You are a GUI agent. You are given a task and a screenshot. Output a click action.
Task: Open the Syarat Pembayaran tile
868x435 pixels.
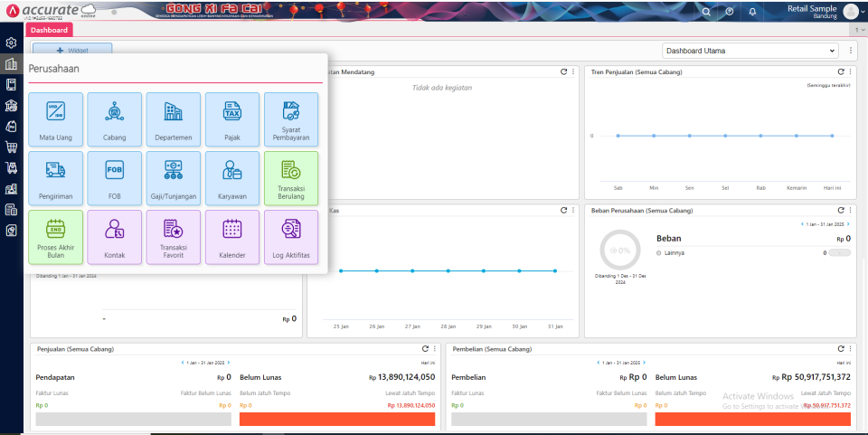click(x=291, y=119)
